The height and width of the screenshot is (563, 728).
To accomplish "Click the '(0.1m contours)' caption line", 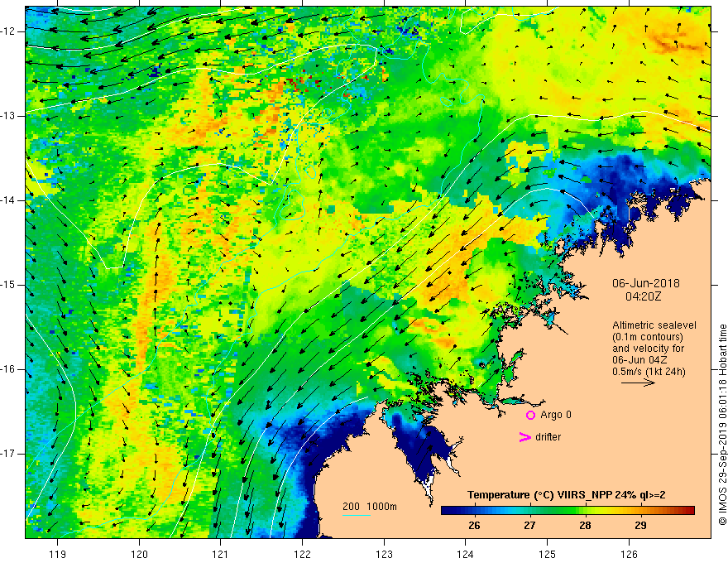I will pos(648,337).
